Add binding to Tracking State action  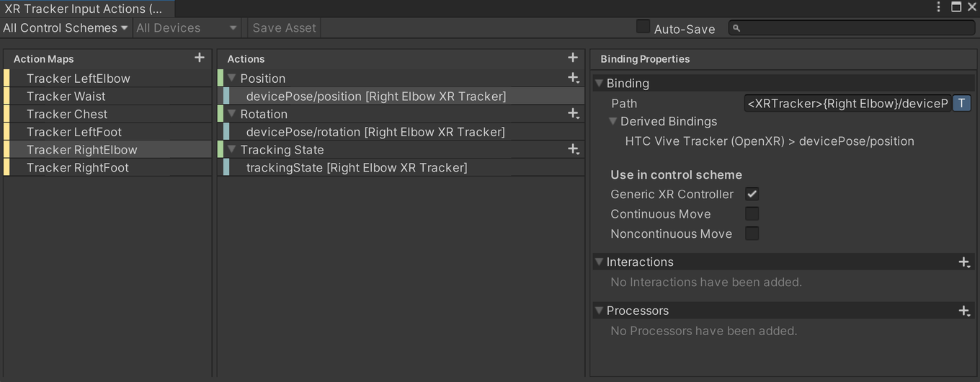click(x=574, y=149)
